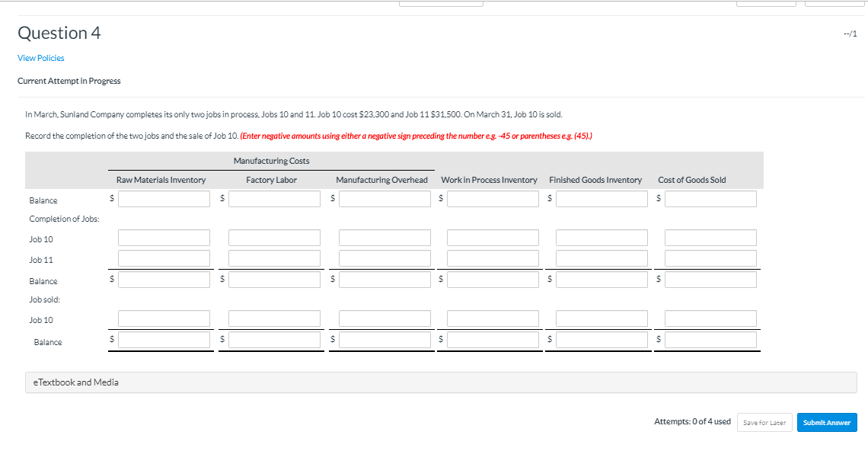Click the Balance Raw Materials Inventory input
868x451 pixels.
click(164, 198)
